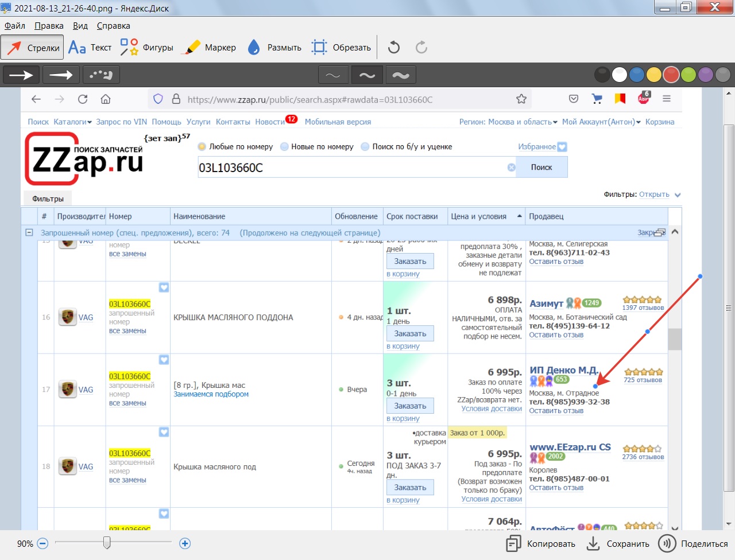Select the Shapes tool (Фигуры)

click(x=146, y=48)
